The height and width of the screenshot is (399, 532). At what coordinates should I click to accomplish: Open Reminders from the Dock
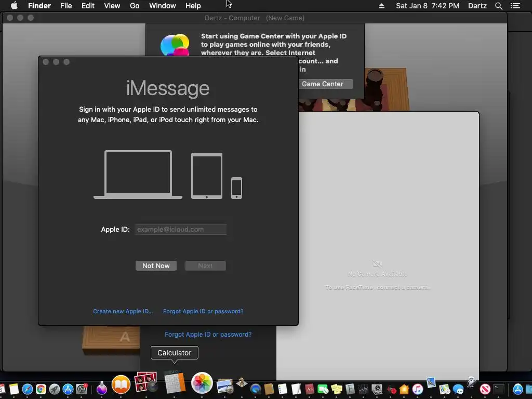(x=283, y=389)
